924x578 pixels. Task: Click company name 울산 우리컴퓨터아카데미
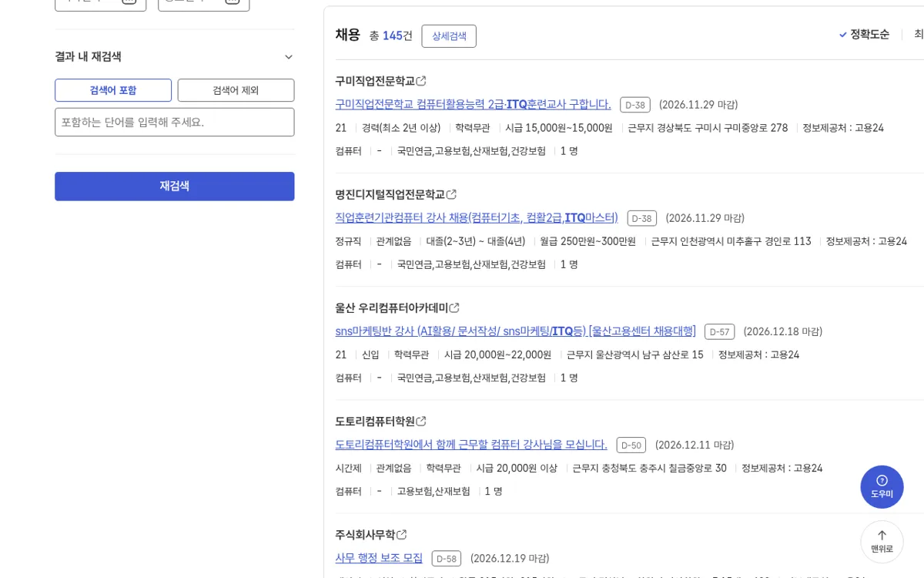coord(391,307)
